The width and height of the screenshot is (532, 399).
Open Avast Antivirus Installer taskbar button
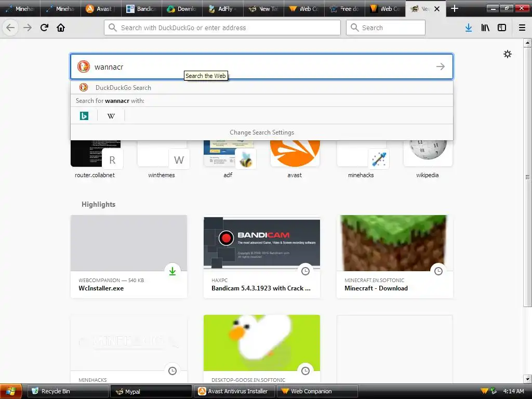(x=235, y=391)
